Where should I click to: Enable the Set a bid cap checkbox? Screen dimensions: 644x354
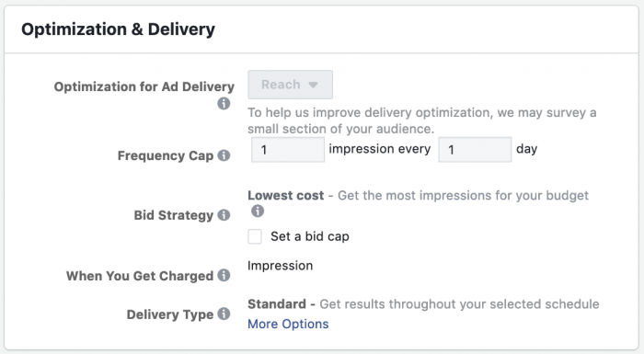[x=255, y=236]
